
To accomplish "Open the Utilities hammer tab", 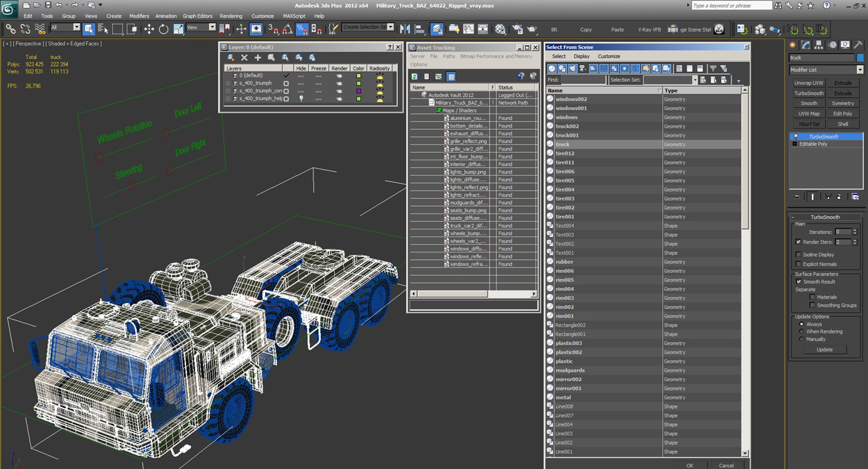I will pos(858,45).
